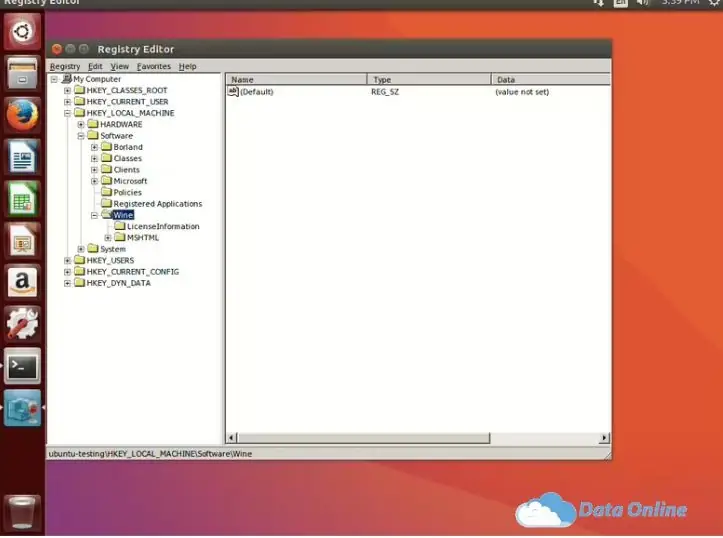Click the (Default) string value icon
The height and width of the screenshot is (538, 723).
pyautogui.click(x=233, y=91)
